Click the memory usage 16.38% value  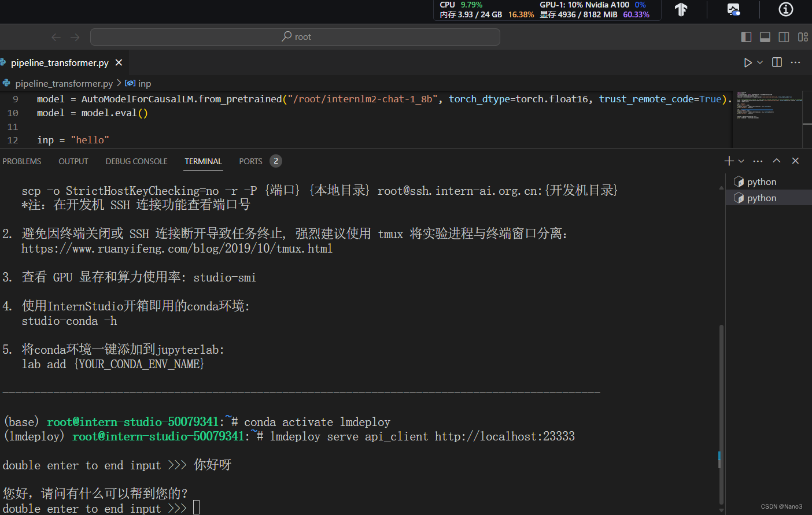click(x=521, y=15)
